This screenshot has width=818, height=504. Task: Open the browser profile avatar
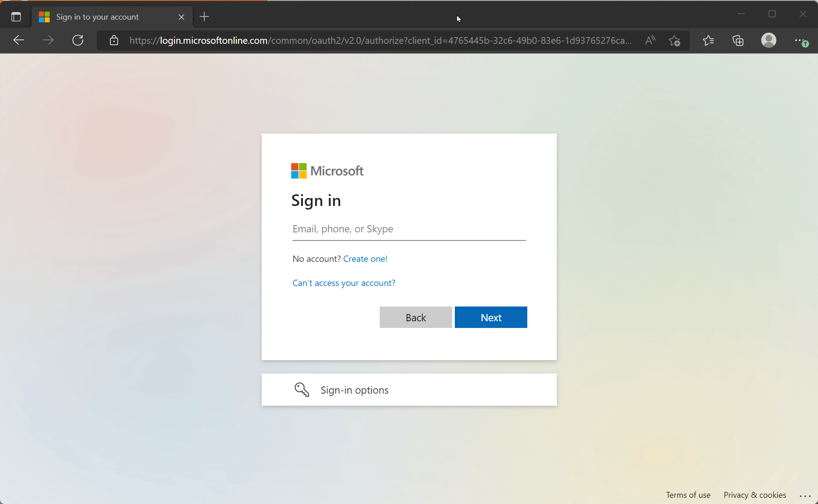pyautogui.click(x=769, y=40)
